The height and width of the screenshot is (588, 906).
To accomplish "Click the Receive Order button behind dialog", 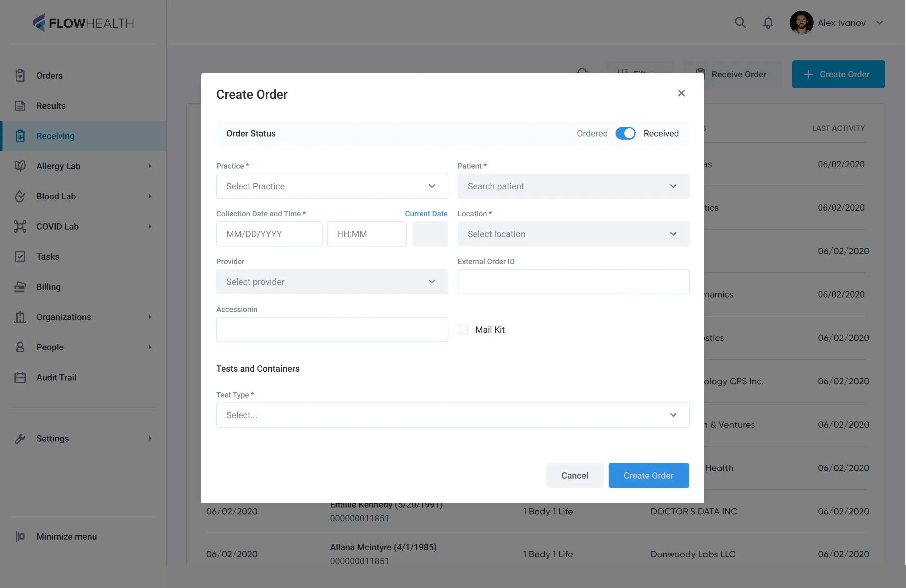I will tap(733, 74).
